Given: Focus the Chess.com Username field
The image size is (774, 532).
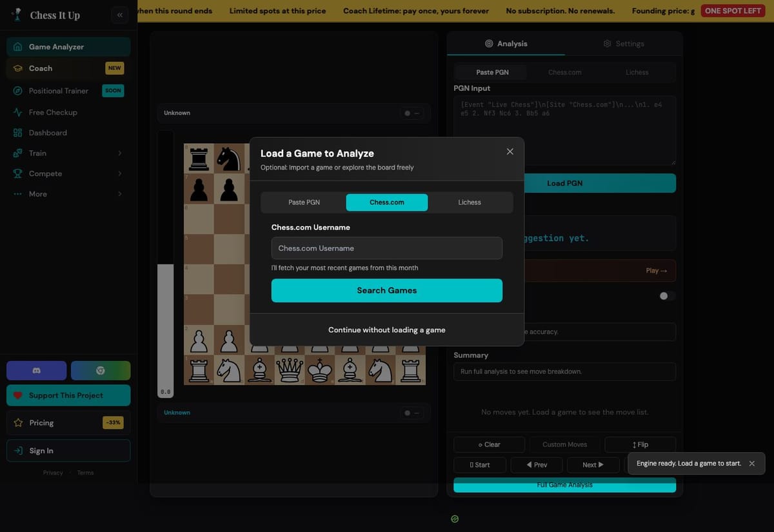Looking at the screenshot, I should [x=387, y=248].
